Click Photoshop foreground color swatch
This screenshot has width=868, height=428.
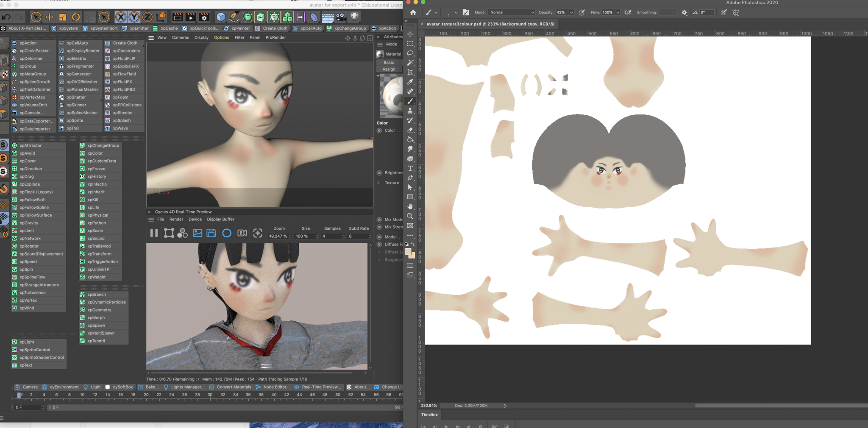(x=408, y=251)
